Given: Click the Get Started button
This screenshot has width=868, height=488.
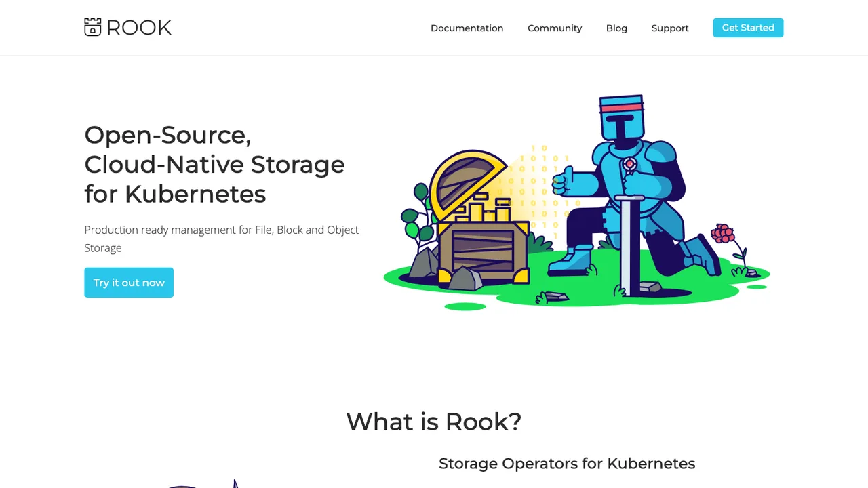Looking at the screenshot, I should 748,28.
